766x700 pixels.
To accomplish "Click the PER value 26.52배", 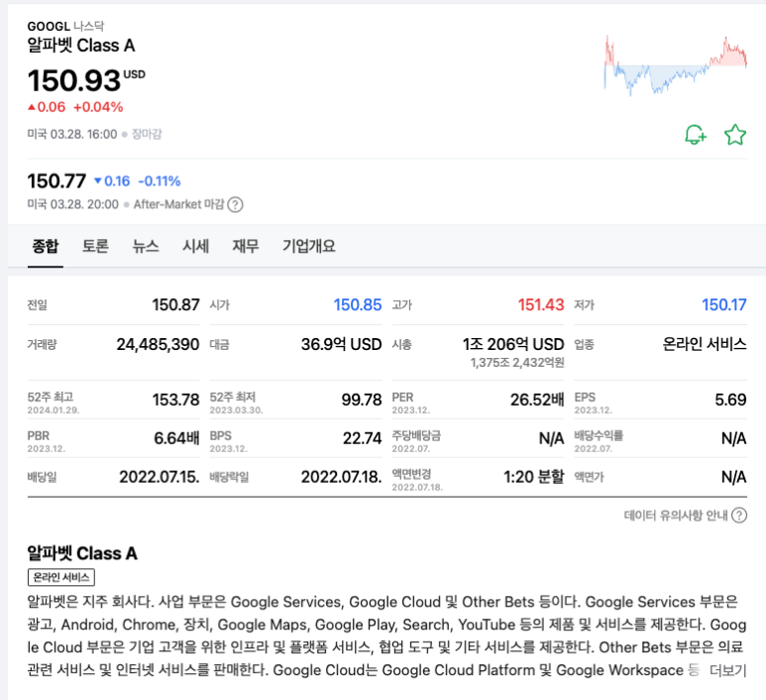I will point(537,400).
